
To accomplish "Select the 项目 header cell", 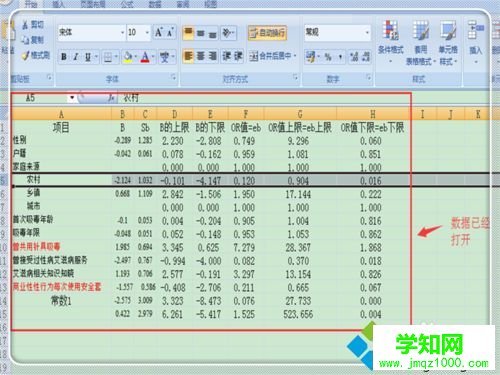I will coord(61,127).
